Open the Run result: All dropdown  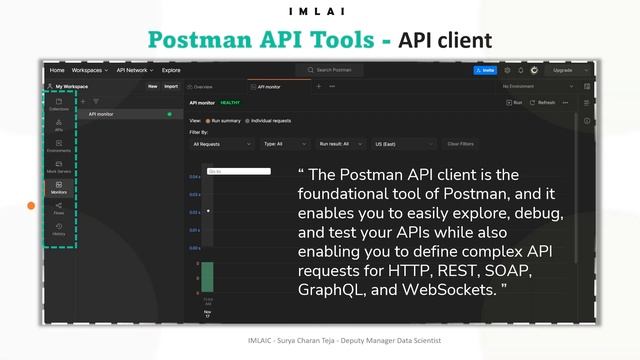340,144
